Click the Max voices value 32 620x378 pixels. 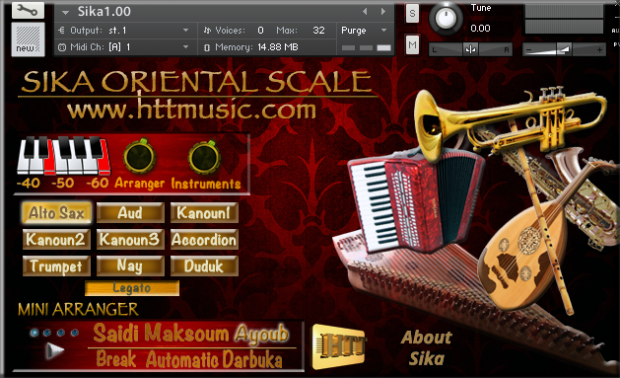[x=318, y=30]
